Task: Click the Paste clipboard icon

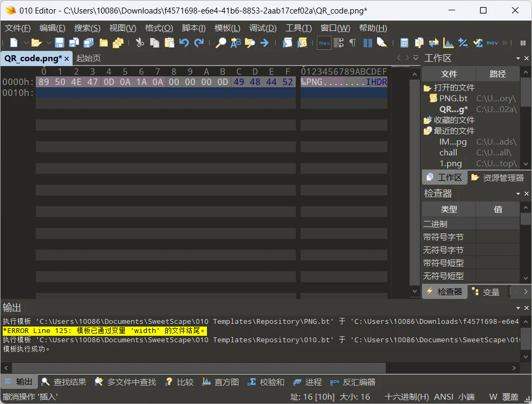Action: point(169,43)
